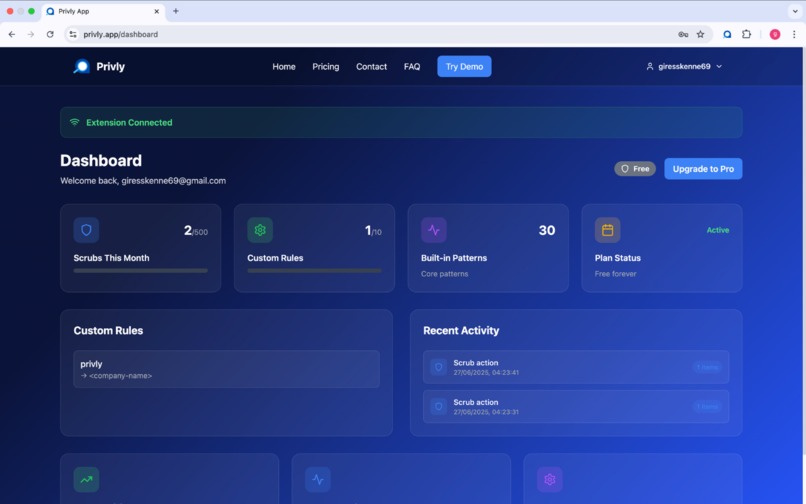Click the Chrome profile avatar icon
The width and height of the screenshot is (806, 504).
[x=775, y=34]
